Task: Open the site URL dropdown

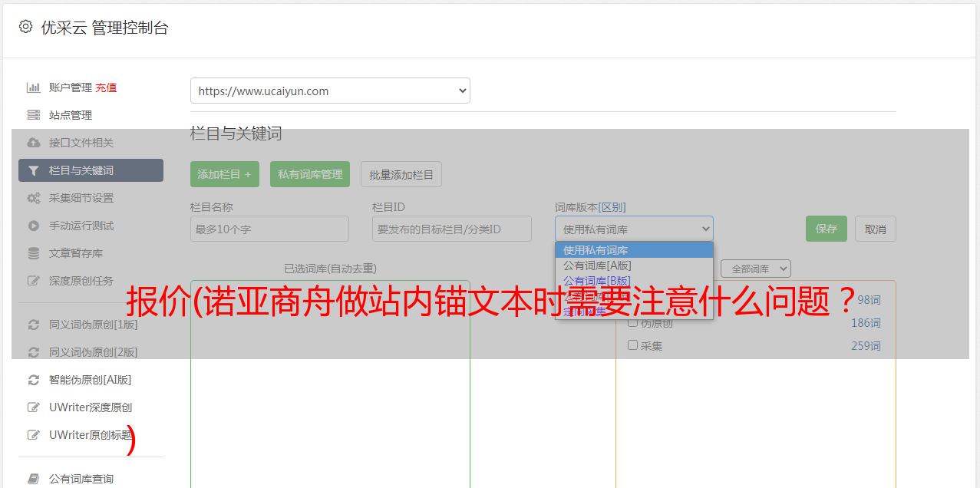Action: tap(330, 91)
